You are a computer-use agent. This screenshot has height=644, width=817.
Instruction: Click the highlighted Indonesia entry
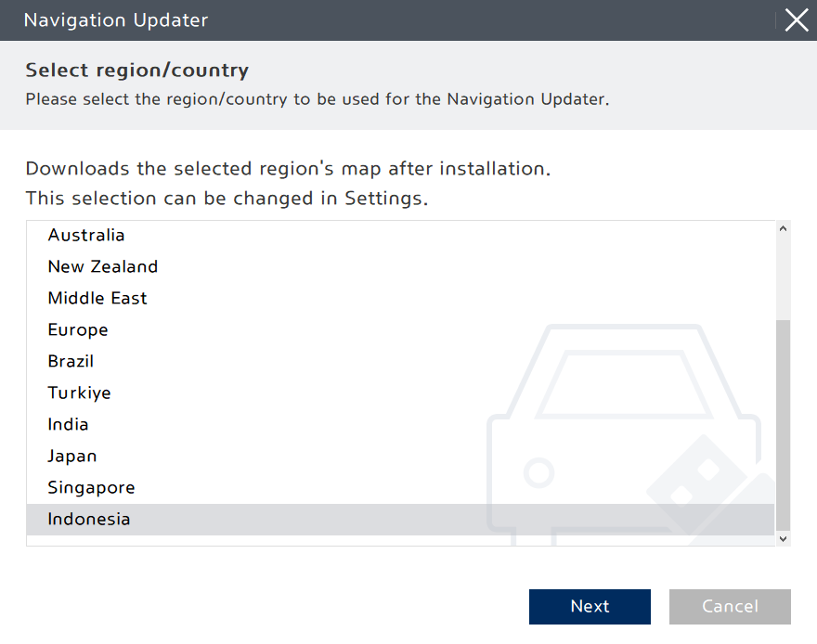point(89,520)
